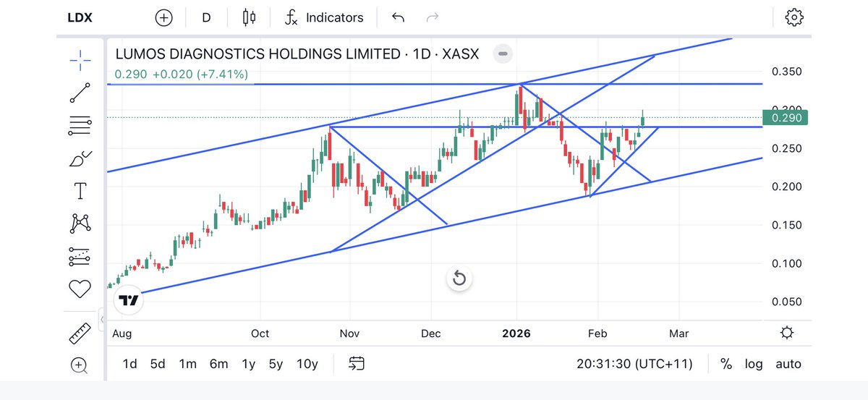The width and height of the screenshot is (868, 400).
Task: Click the TradingView logo
Action: click(129, 300)
